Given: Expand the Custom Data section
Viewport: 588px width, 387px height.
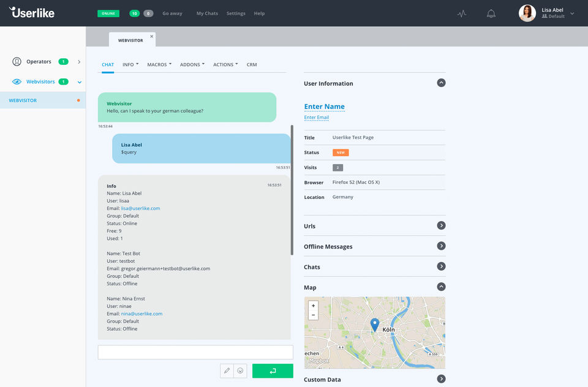Looking at the screenshot, I should (x=441, y=379).
